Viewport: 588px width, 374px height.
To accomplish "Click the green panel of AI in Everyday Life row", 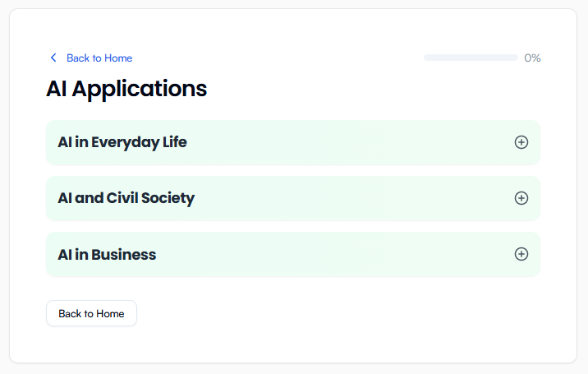I will click(328, 142).
